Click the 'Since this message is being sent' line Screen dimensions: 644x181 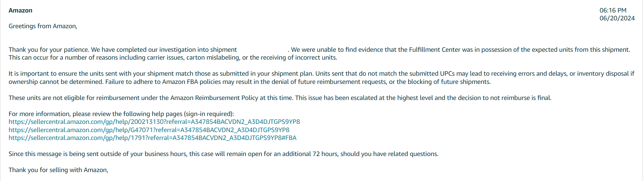coord(223,154)
